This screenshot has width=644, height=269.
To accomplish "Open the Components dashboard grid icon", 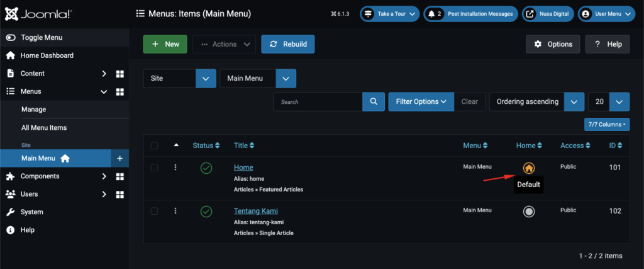I will pos(120,176).
